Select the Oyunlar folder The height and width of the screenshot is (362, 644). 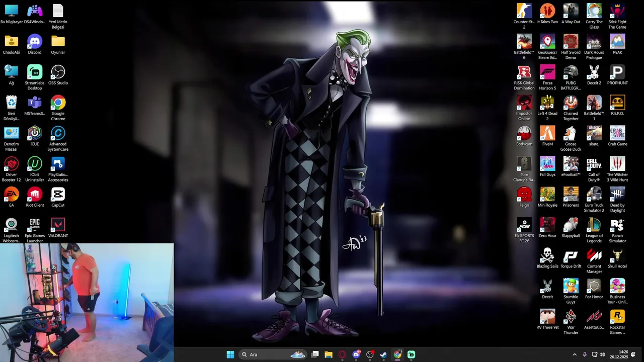click(58, 45)
